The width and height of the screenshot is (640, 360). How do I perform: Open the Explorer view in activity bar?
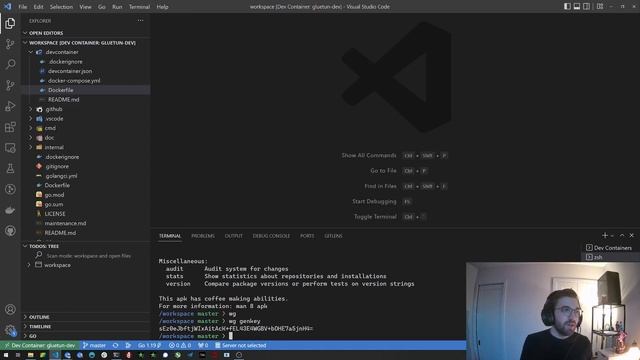click(10, 23)
